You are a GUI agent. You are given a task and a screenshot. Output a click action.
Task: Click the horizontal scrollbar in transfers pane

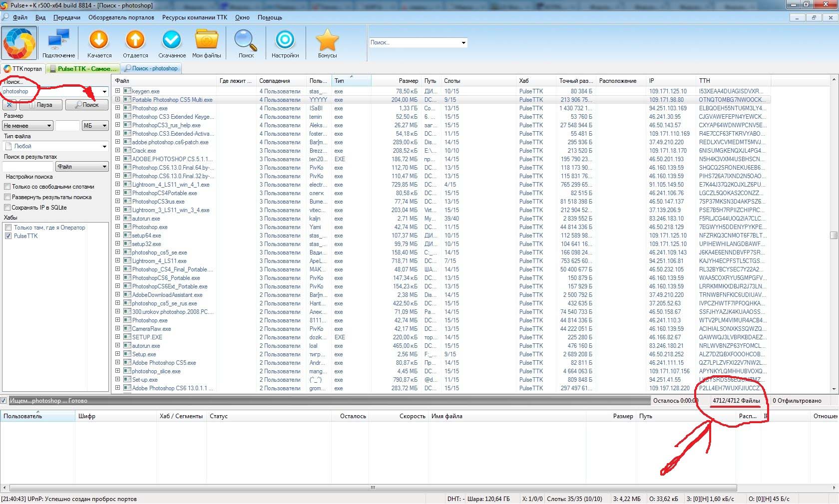[372, 488]
